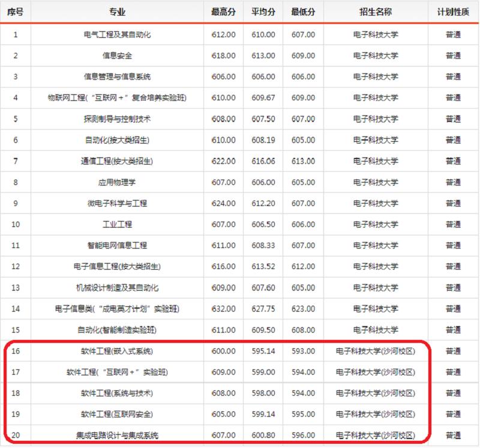Select the 632.00 highest score cell
This screenshot has width=480, height=448.
coord(224,309)
